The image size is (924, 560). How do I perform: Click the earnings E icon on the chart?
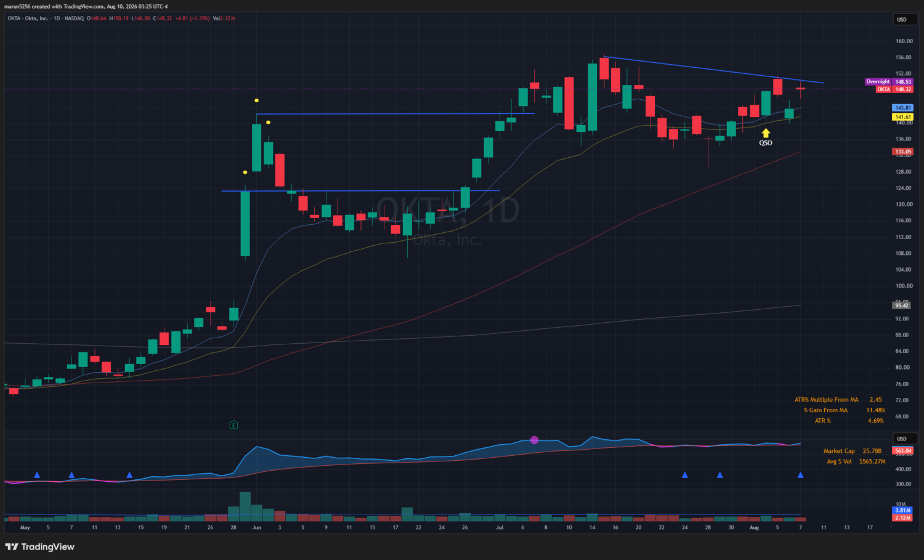coord(233,425)
